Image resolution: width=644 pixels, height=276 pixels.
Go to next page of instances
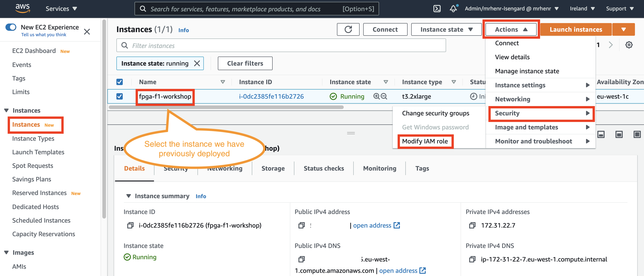(x=611, y=45)
